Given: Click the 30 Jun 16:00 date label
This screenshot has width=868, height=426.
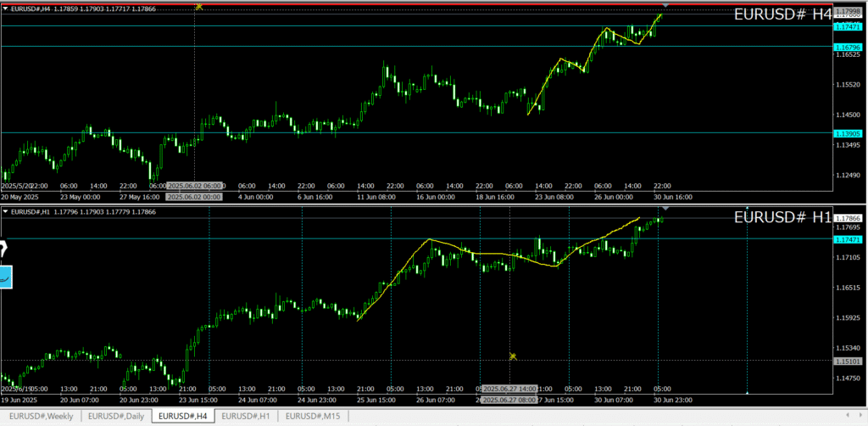Looking at the screenshot, I should (673, 197).
